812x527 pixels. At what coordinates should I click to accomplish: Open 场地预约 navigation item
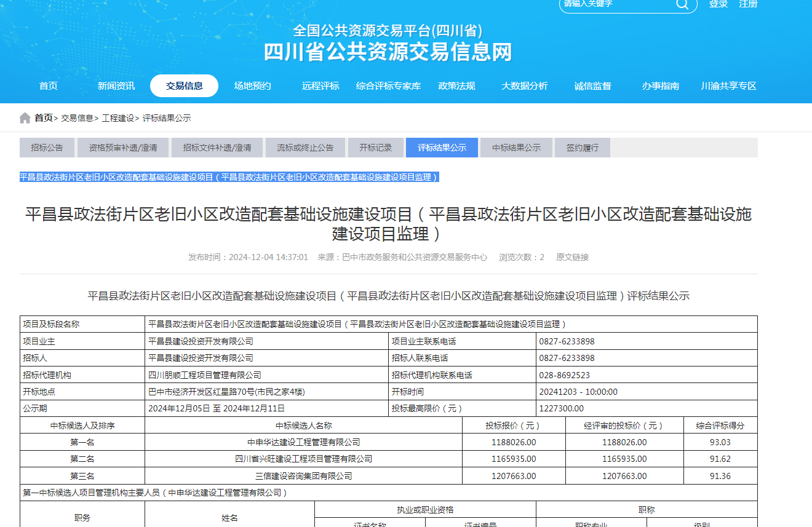point(252,86)
